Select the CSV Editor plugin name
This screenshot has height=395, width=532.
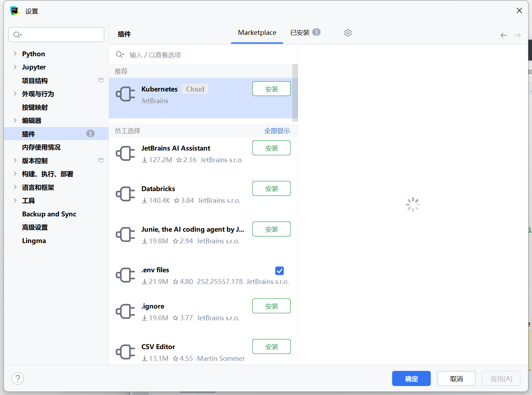(158, 347)
